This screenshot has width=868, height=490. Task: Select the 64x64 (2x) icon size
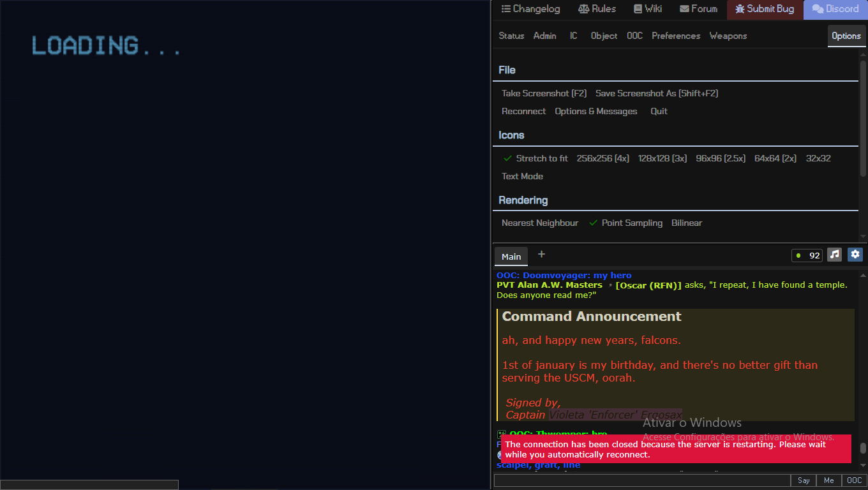pyautogui.click(x=775, y=158)
